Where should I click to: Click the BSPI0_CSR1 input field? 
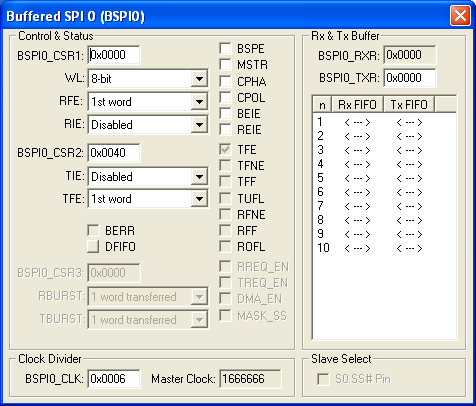114,55
